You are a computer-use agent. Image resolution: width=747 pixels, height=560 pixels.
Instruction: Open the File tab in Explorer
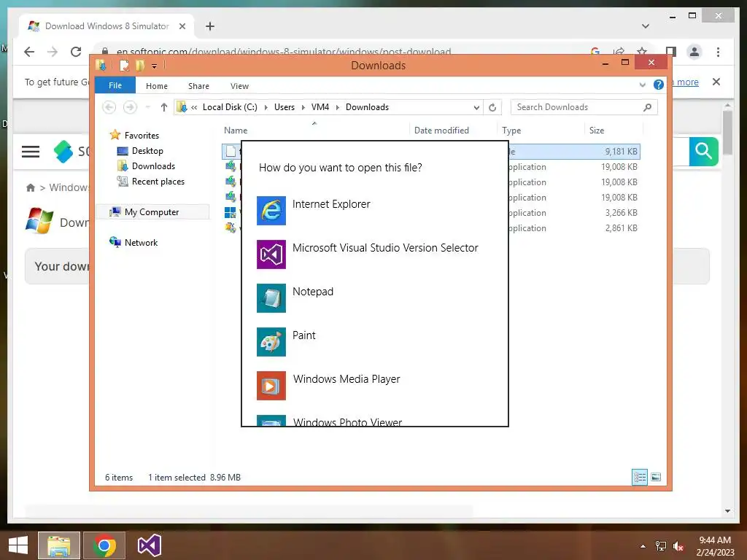115,85
